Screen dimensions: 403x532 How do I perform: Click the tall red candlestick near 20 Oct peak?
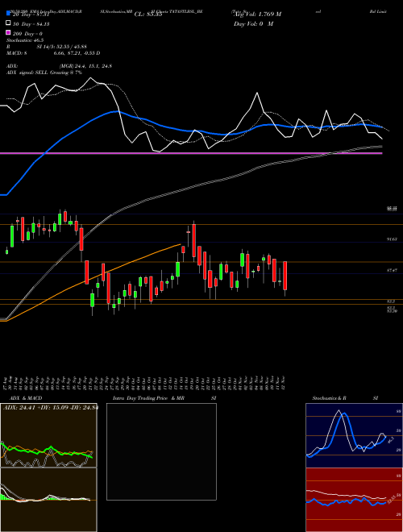click(194, 240)
